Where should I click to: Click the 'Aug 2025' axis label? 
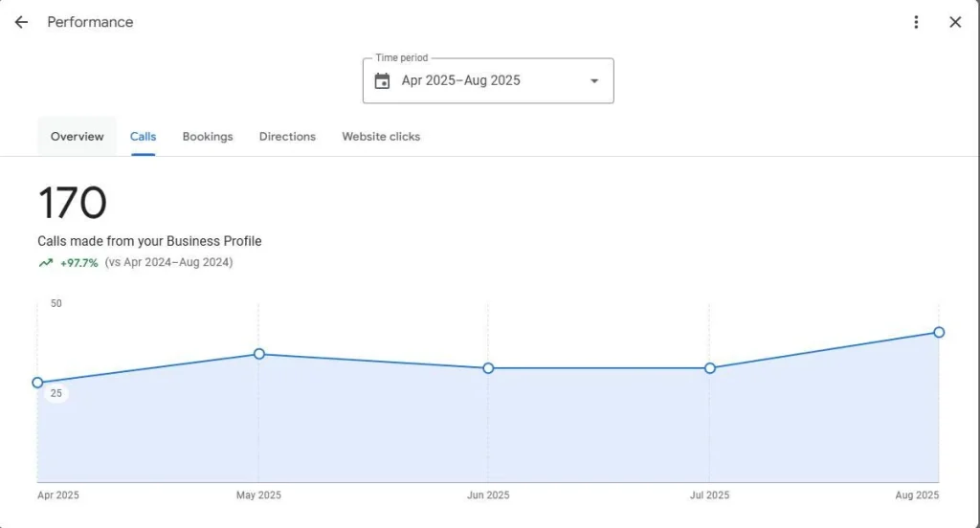tap(917, 495)
